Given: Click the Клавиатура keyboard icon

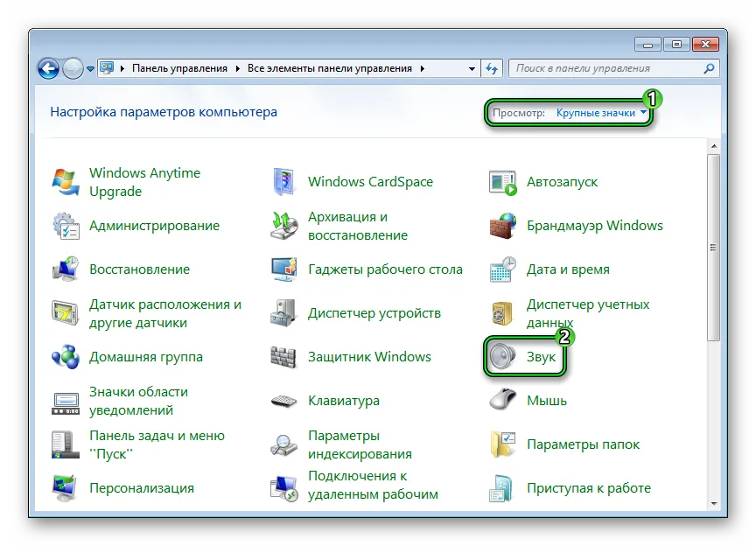Looking at the screenshot, I should coord(284,401).
